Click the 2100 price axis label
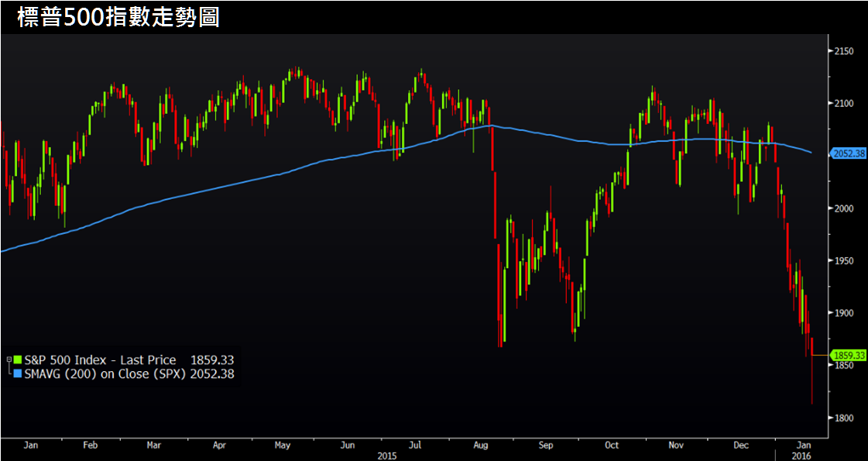Image resolution: width=868 pixels, height=461 pixels. (x=844, y=104)
